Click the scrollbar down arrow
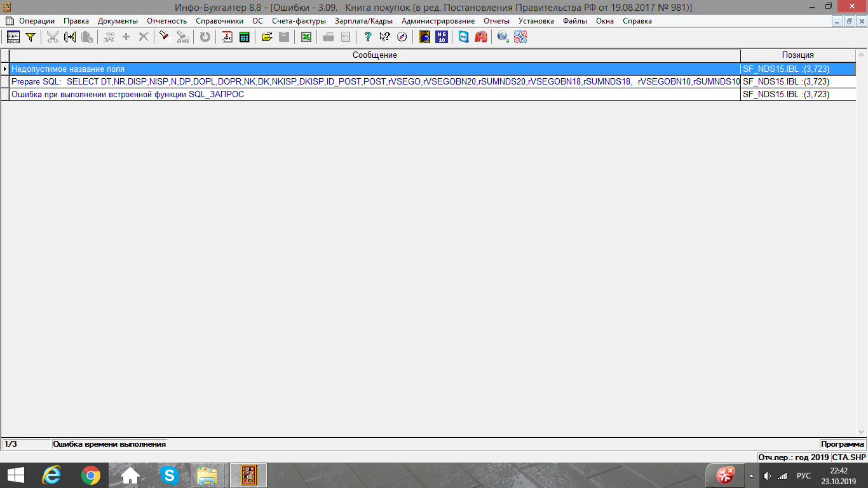868x488 pixels. coord(862,431)
